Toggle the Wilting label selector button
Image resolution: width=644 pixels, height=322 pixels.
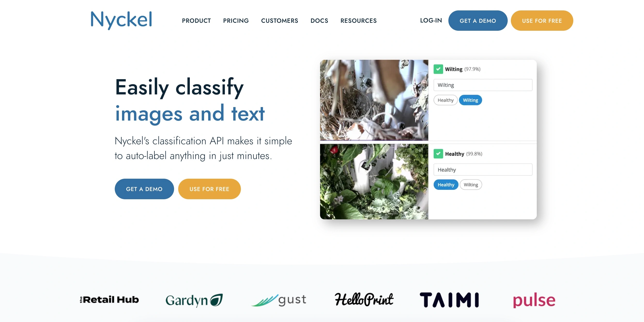click(470, 100)
